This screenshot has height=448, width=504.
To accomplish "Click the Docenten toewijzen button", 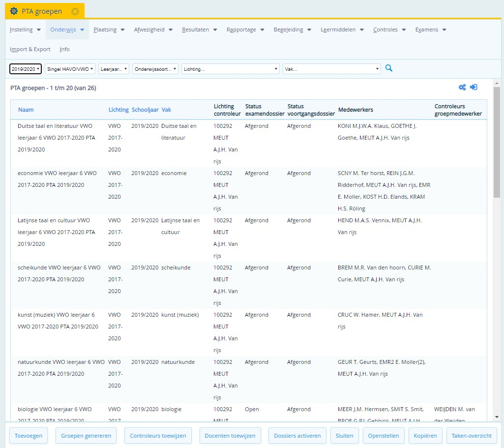I will click(x=230, y=436).
